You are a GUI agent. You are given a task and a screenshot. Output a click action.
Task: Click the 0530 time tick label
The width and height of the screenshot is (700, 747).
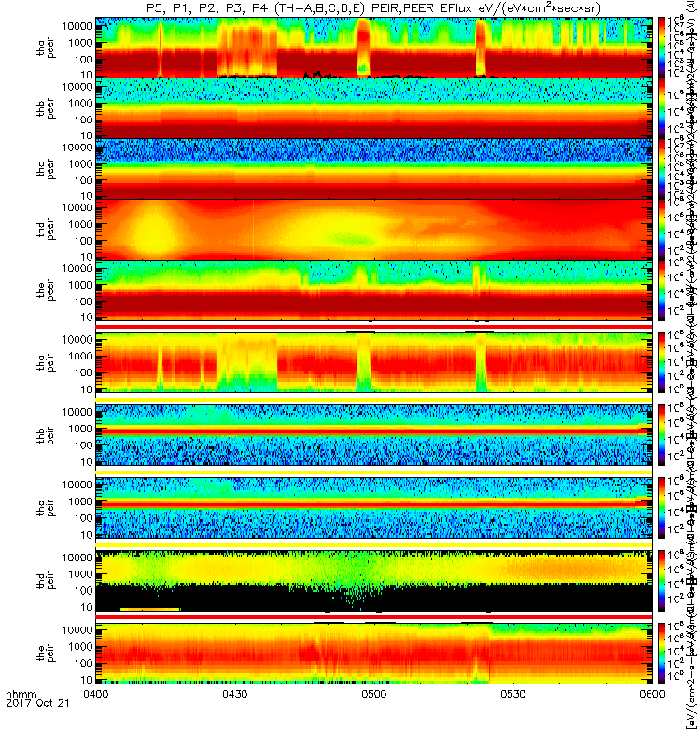pyautogui.click(x=513, y=694)
